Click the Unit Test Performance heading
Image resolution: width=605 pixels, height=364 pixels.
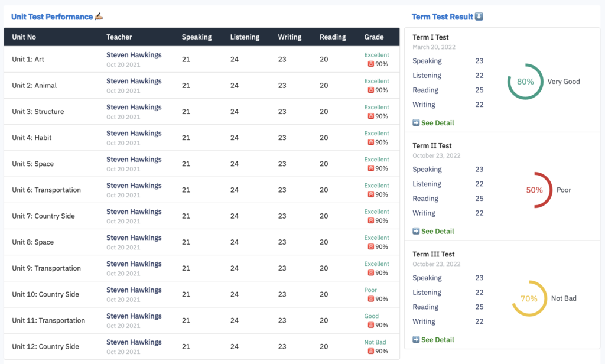coord(52,17)
